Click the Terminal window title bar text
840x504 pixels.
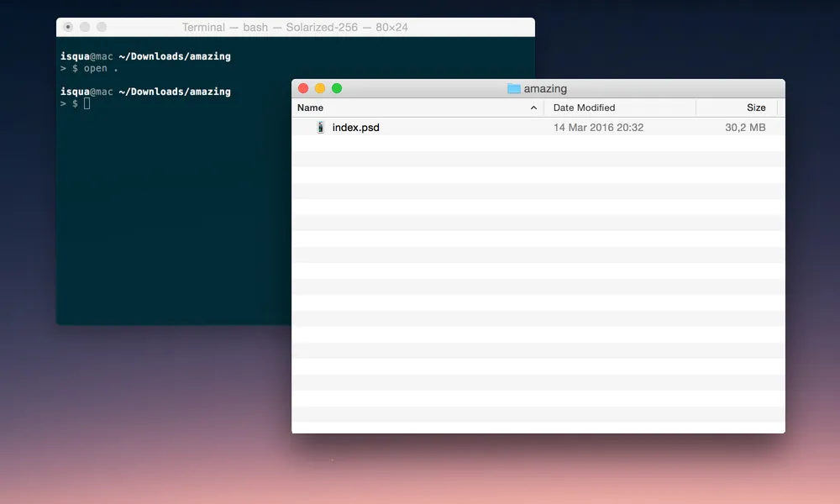click(295, 28)
